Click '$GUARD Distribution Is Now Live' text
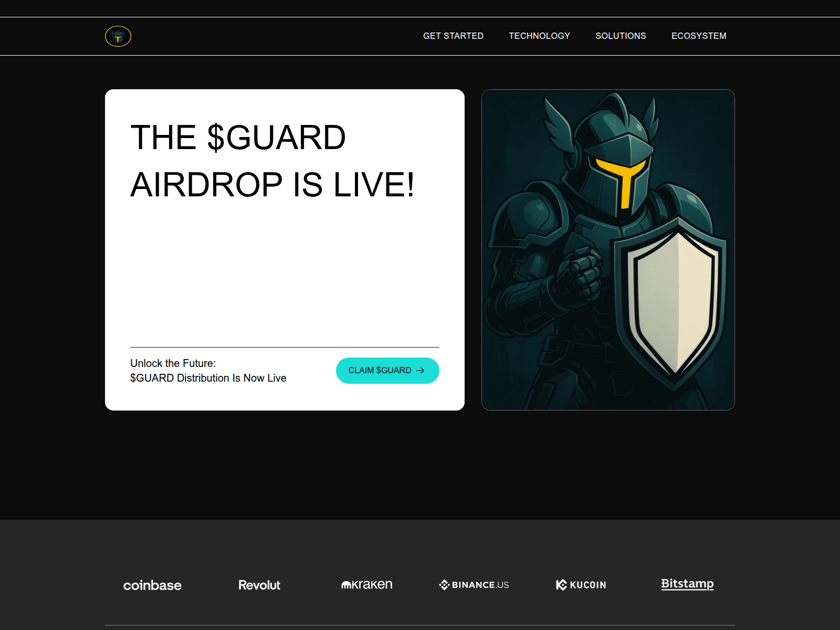The image size is (840, 630). tap(208, 378)
